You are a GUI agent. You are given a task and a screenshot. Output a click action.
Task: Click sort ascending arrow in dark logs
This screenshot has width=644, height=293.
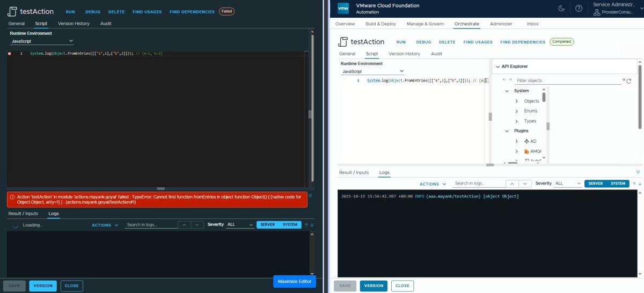[x=306, y=225]
